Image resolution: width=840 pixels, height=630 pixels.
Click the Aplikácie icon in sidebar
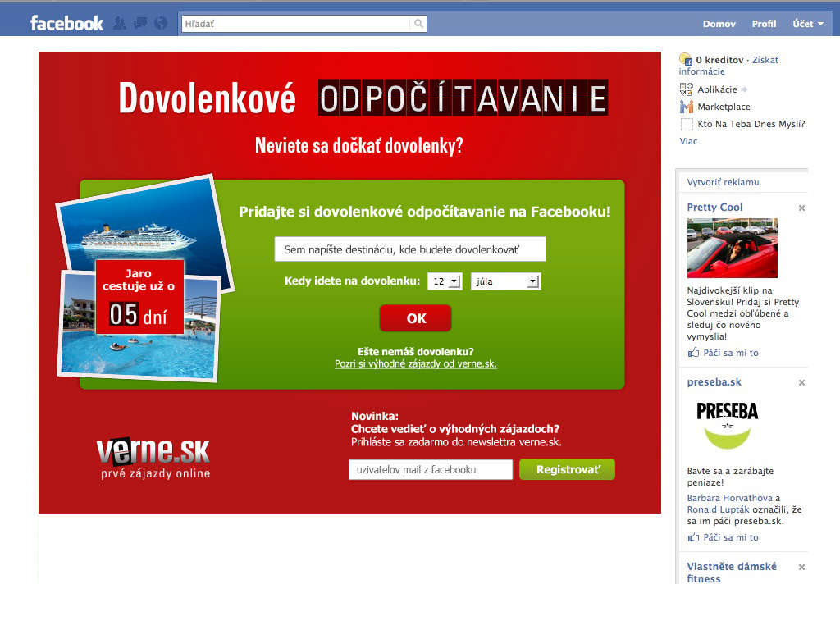pos(687,89)
